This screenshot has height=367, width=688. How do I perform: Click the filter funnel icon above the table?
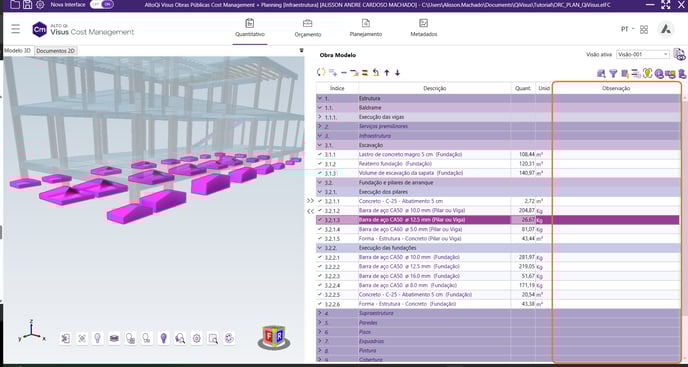tap(613, 74)
